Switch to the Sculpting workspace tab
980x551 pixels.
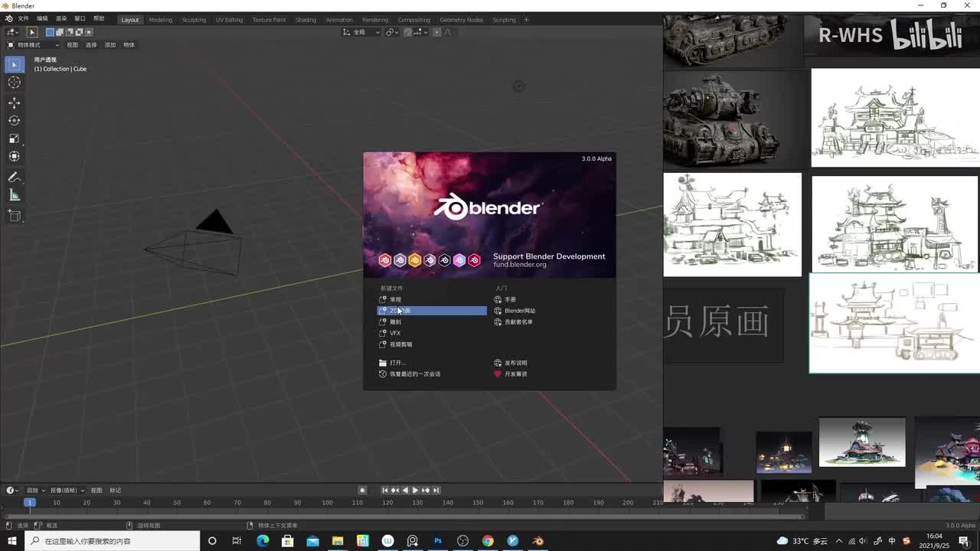coord(194,20)
